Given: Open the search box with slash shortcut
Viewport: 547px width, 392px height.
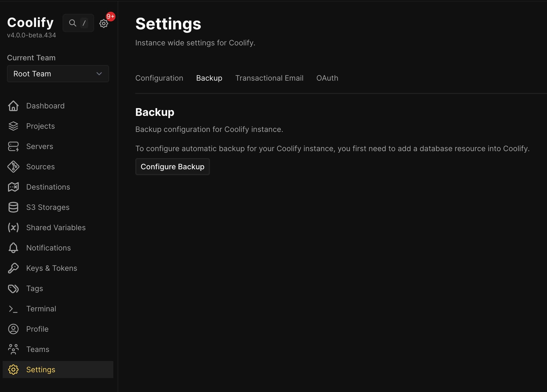Looking at the screenshot, I should [78, 23].
